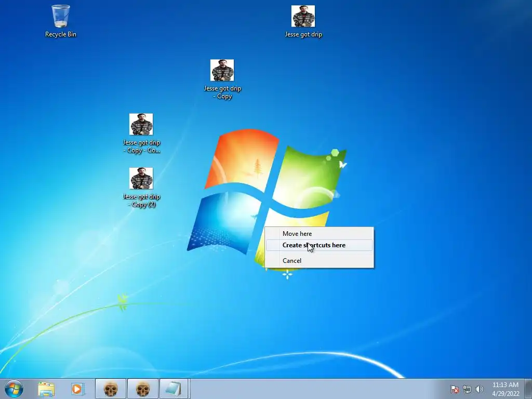Choose 'Cancel' in the context menu

pos(319,261)
